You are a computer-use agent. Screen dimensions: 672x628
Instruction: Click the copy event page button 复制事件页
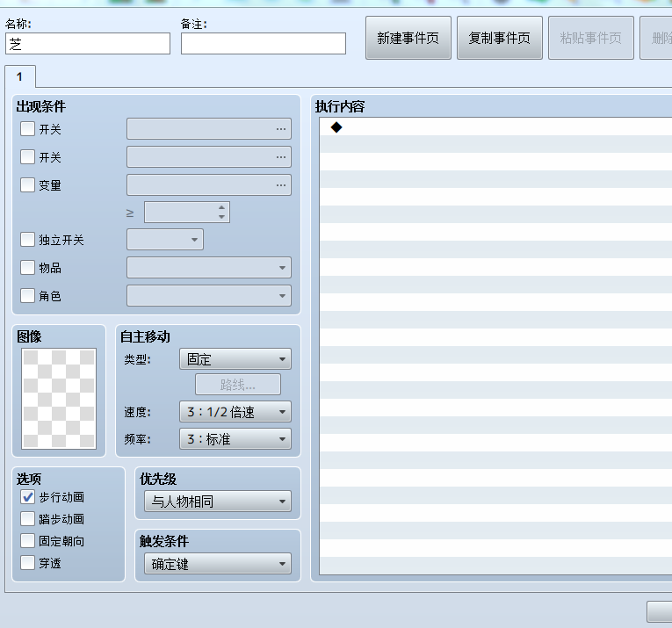499,38
